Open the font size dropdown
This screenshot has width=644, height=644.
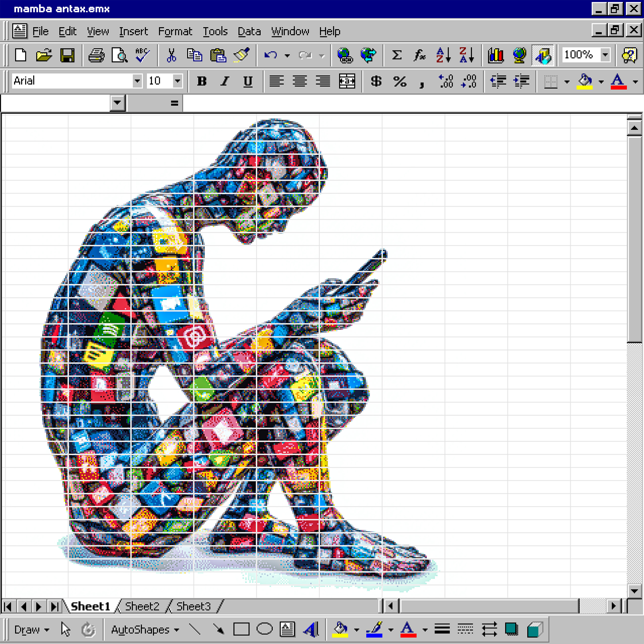178,81
